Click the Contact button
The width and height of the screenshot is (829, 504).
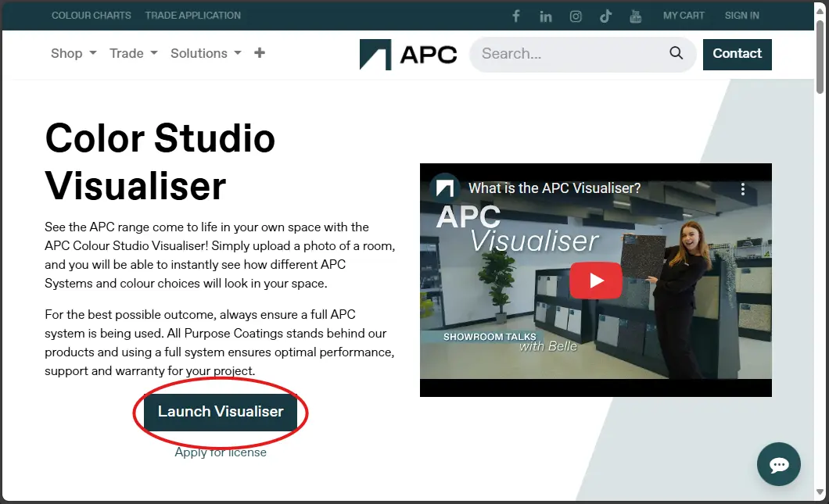tap(737, 55)
